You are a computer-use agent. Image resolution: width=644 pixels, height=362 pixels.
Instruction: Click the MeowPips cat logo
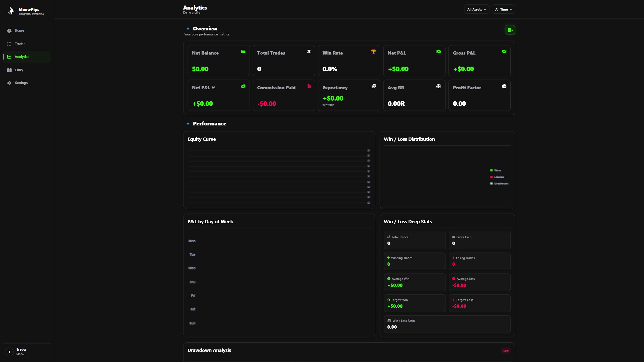pyautogui.click(x=11, y=11)
